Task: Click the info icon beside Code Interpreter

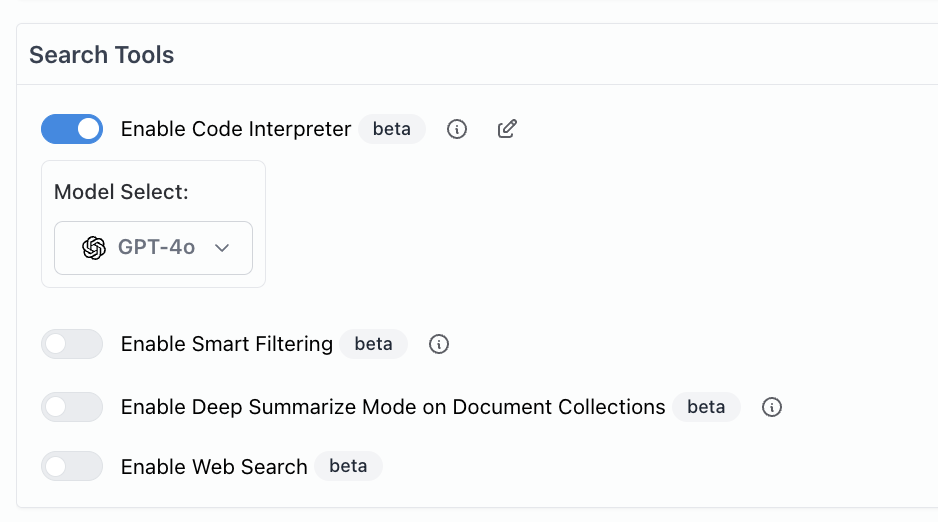Action: pos(457,129)
